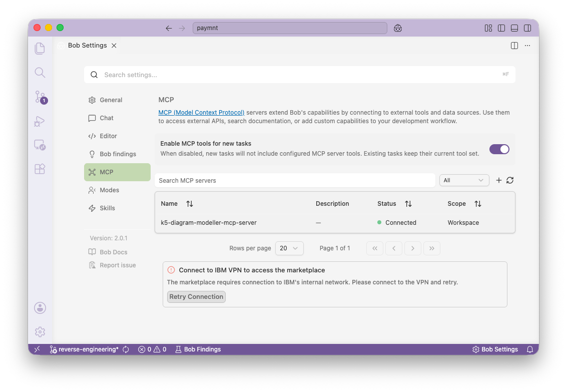Add a new MCP server with plus
The height and width of the screenshot is (392, 567).
coord(498,180)
